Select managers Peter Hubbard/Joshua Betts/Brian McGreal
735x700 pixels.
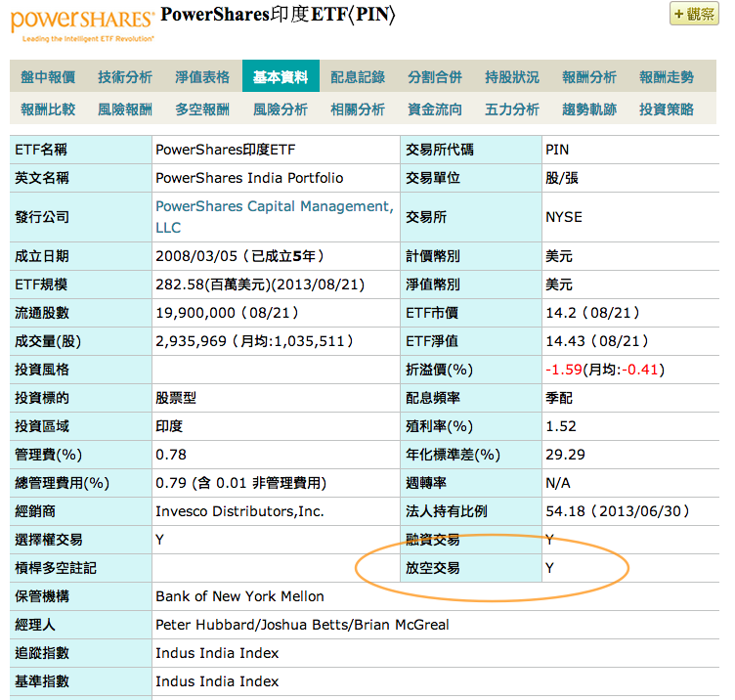[302, 625]
